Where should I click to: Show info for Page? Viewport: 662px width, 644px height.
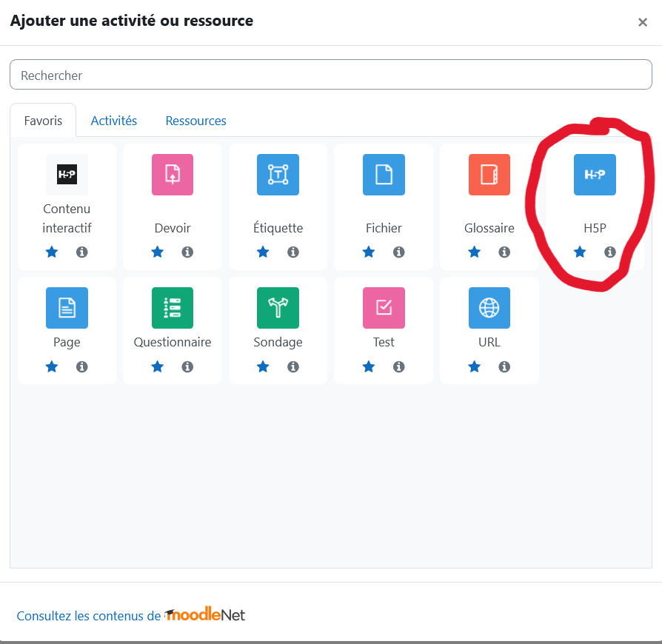(82, 366)
